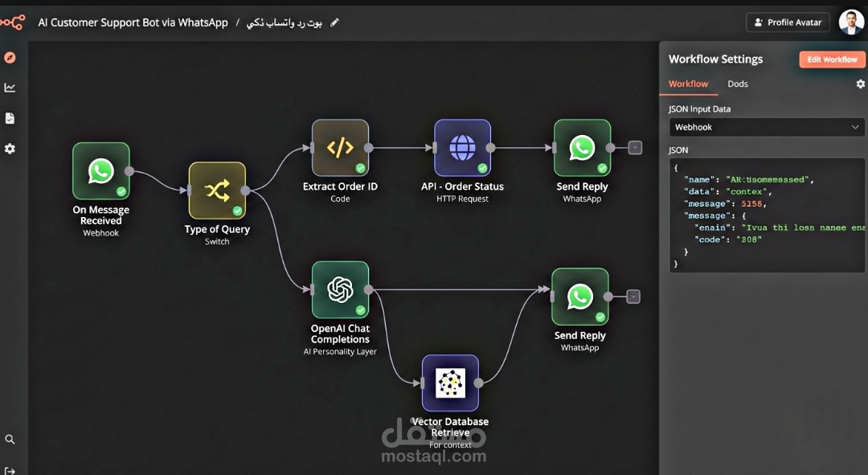Click inside the JSON code editor
The width and height of the screenshot is (868, 475).
coord(767,215)
